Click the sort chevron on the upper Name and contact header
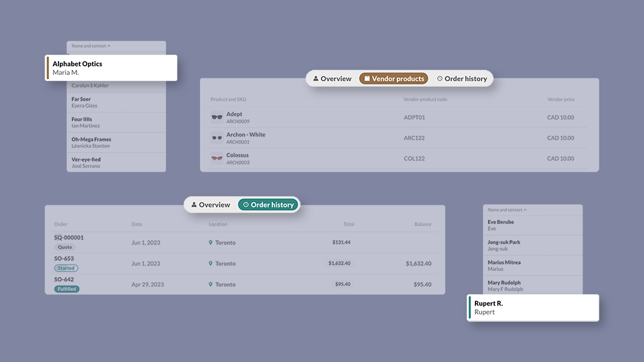The image size is (644, 362). coord(108,46)
